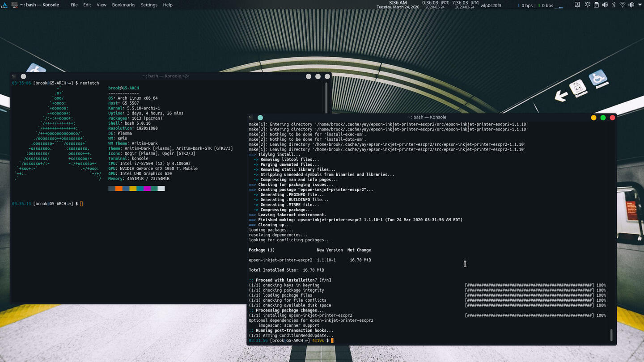Open the Settings menu

point(149,5)
